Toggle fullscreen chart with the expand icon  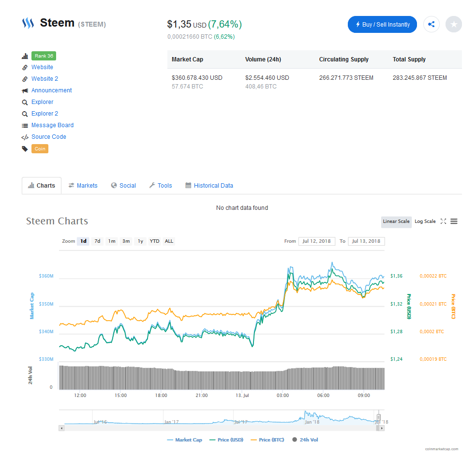point(443,221)
